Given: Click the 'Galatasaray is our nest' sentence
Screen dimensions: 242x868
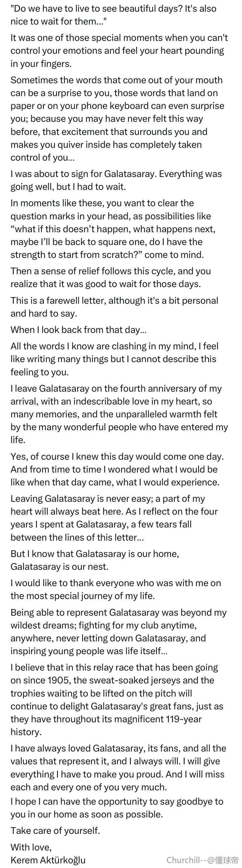Looking at the screenshot, I should [59, 566].
